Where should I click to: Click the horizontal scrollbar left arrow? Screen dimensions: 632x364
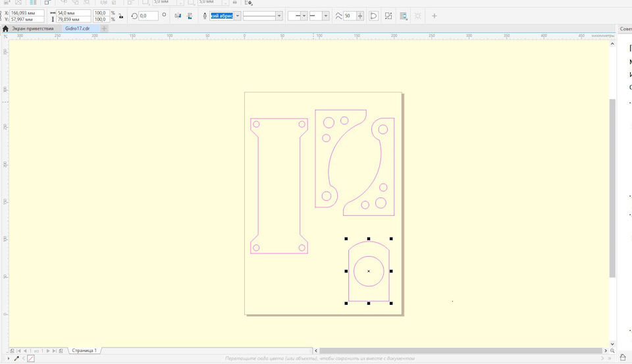coord(316,351)
